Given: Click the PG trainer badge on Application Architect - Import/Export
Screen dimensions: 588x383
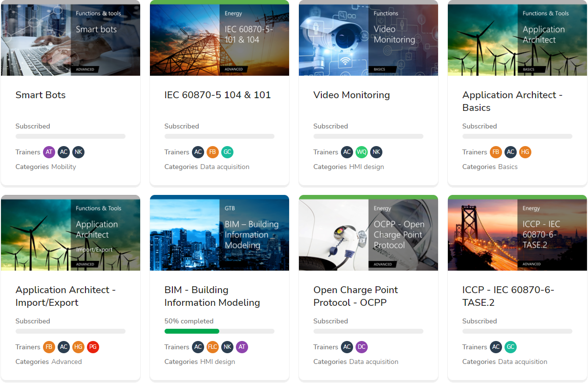Looking at the screenshot, I should [93, 347].
